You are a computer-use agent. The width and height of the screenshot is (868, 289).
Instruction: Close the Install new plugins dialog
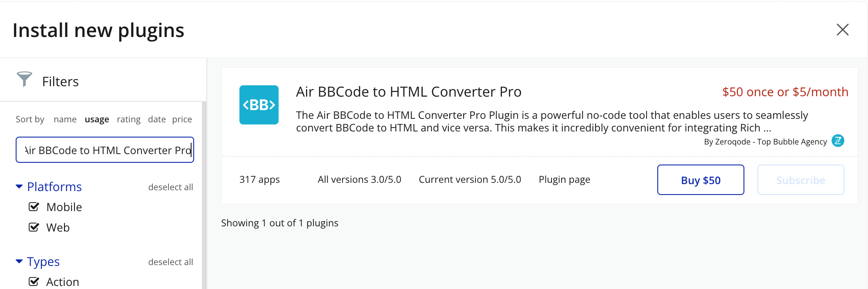tap(842, 30)
